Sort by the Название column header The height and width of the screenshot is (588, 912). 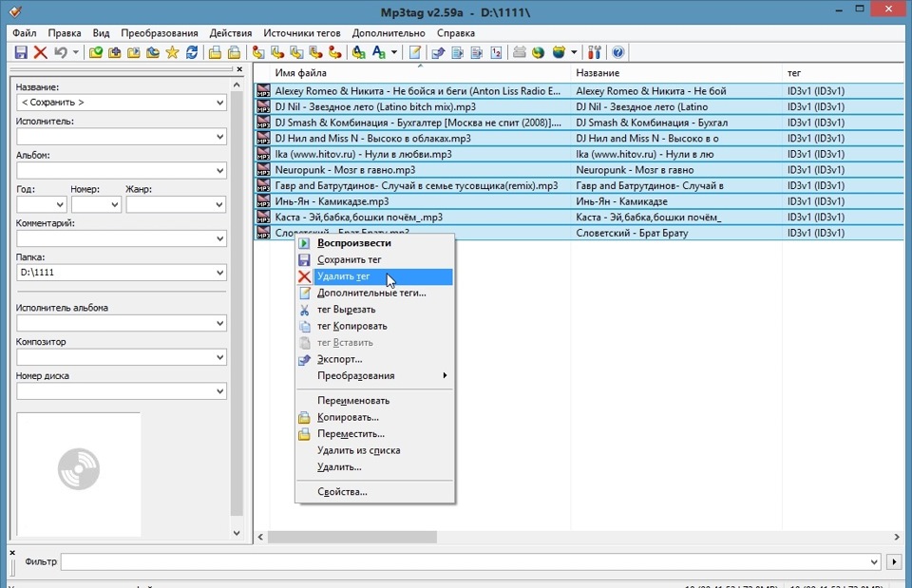click(x=676, y=73)
